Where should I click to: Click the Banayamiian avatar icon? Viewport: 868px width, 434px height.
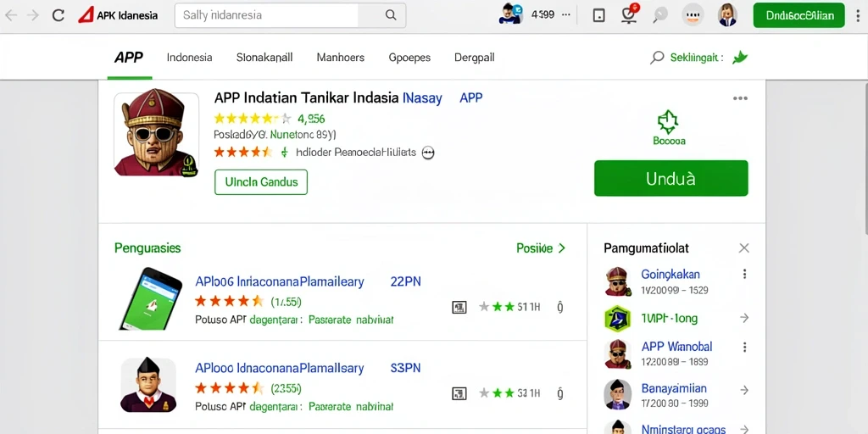point(618,394)
